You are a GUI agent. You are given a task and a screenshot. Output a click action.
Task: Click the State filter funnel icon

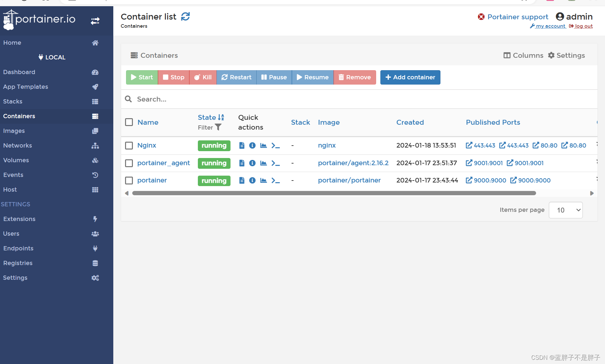[x=218, y=127]
